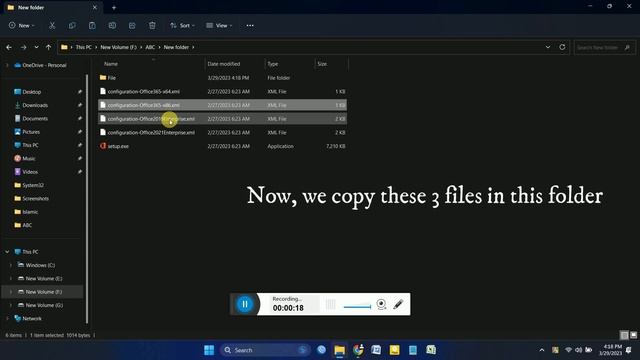Open the See more ellipsis menu
This screenshot has height=360, width=640.
[x=250, y=25]
